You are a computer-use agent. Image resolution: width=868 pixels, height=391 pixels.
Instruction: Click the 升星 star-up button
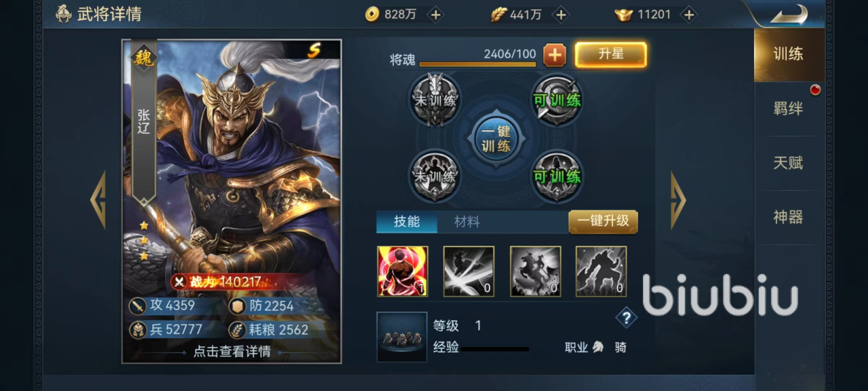[x=611, y=54]
